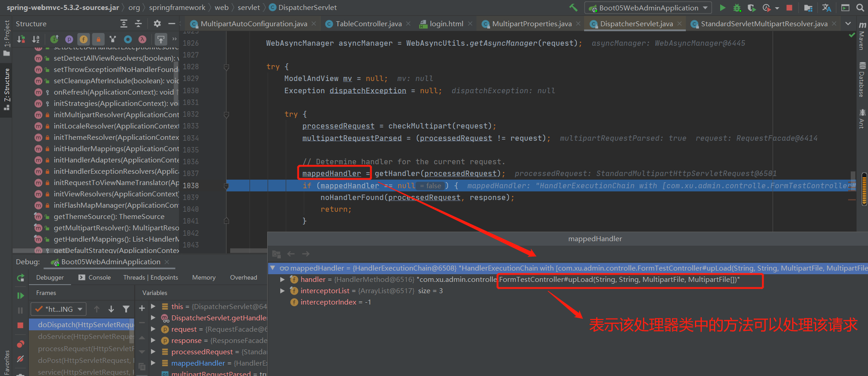Close the Boot05WebAdminApplication debug session tab
This screenshot has height=376, width=868.
(x=167, y=262)
